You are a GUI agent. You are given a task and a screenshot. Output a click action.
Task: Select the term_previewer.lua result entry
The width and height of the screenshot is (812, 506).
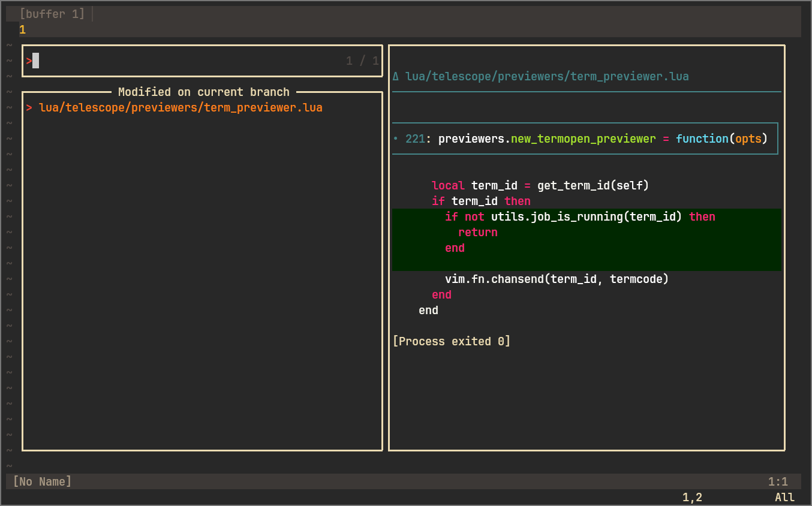[181, 108]
